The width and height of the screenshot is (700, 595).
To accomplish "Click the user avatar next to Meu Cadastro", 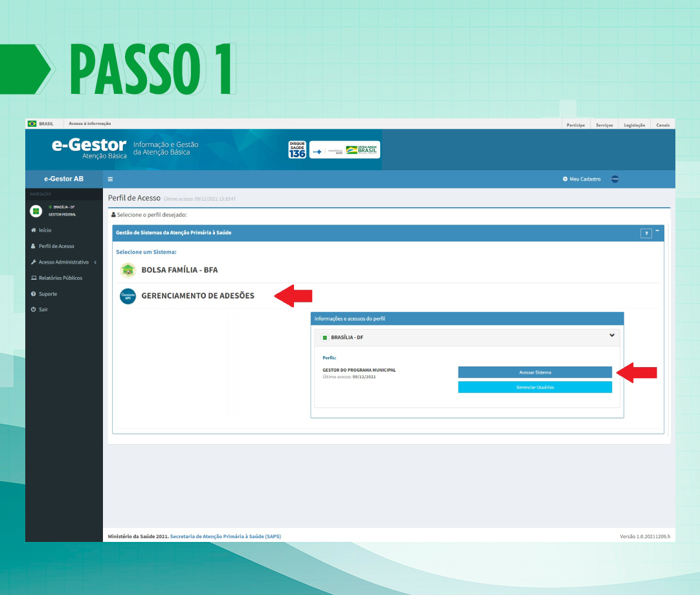I will tap(615, 179).
